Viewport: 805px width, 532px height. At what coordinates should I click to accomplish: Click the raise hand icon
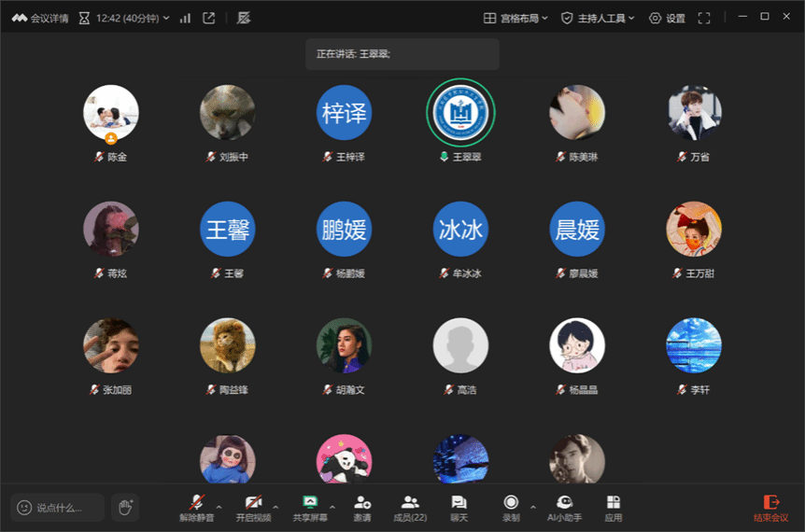(x=125, y=507)
